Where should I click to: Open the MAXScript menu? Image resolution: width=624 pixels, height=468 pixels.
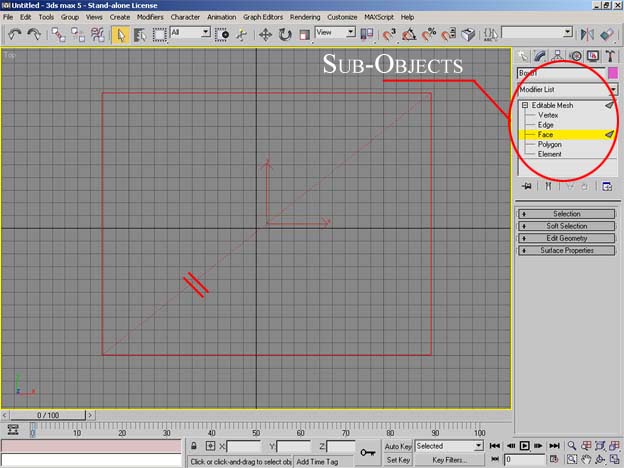coord(379,17)
